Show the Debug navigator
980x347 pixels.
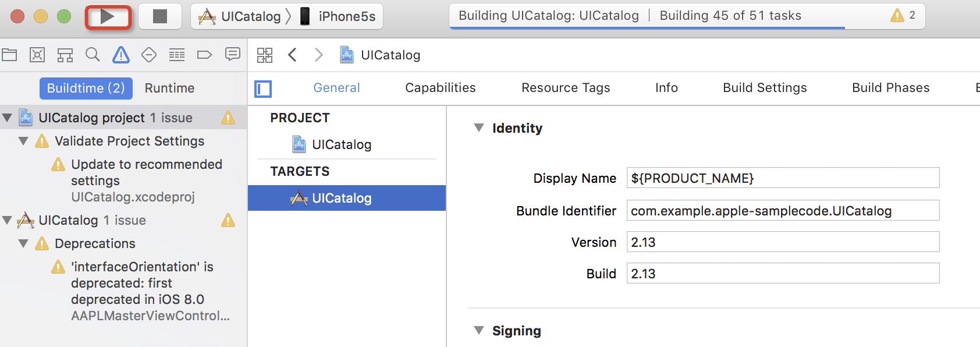point(177,55)
